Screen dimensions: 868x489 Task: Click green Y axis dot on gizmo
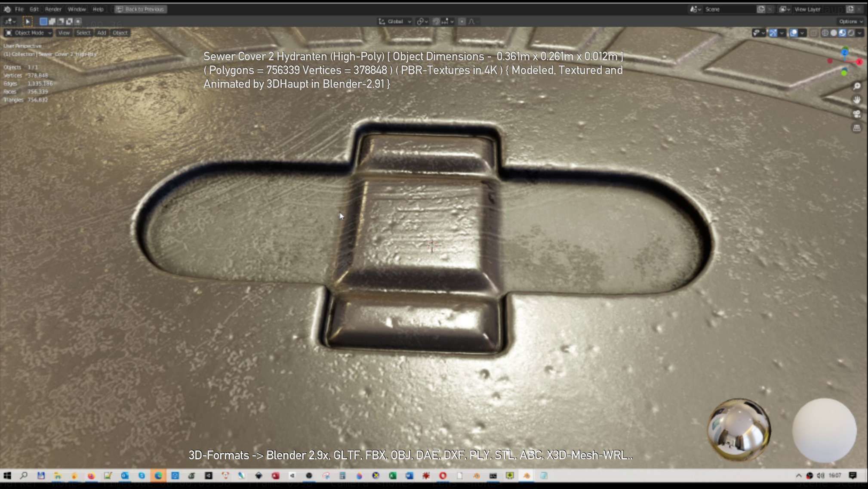[844, 72]
